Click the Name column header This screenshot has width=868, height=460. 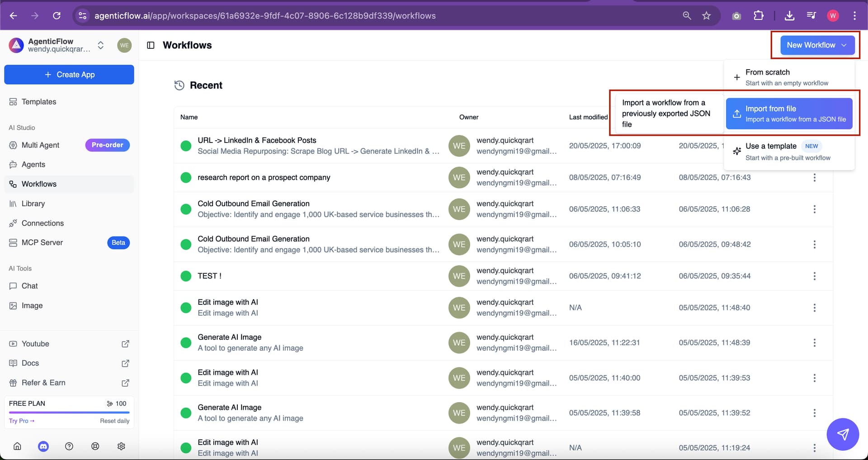[189, 117]
